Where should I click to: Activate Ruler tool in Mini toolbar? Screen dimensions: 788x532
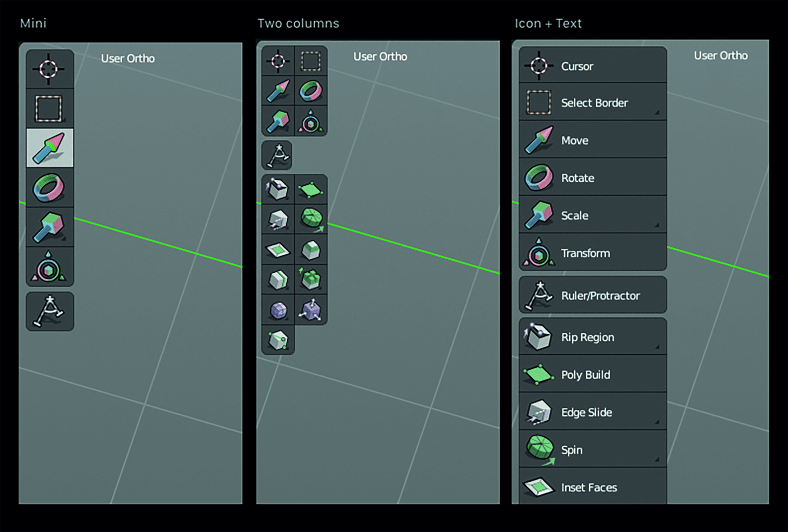(49, 311)
